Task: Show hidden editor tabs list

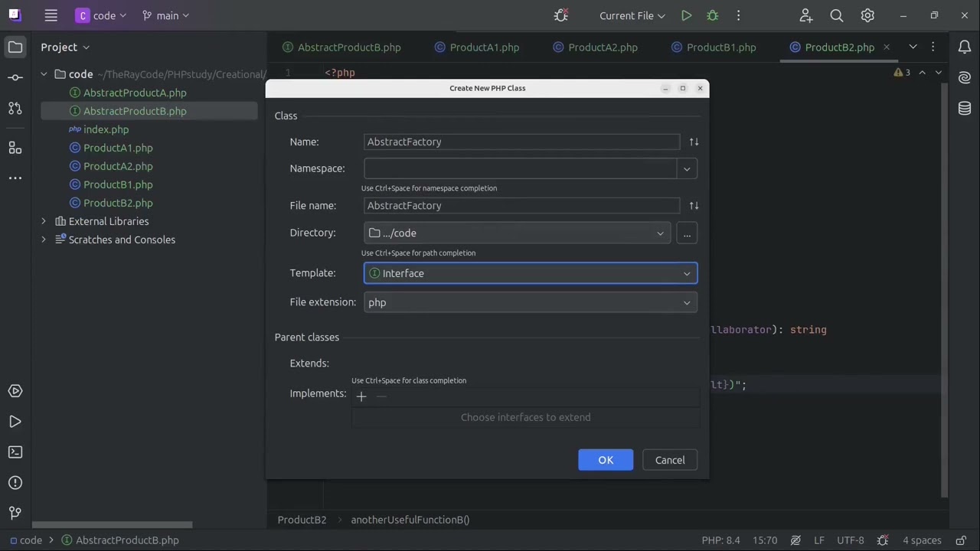Action: (913, 47)
